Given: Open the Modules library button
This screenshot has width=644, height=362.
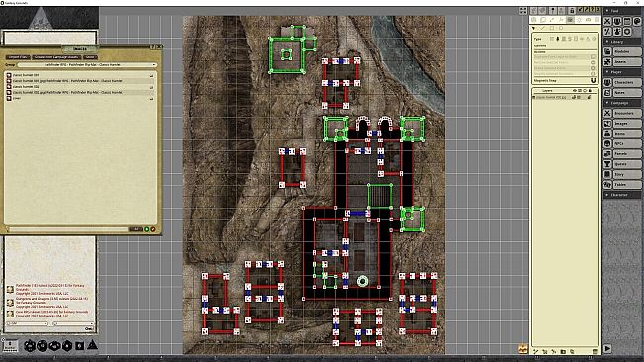Looking at the screenshot, I should tap(627, 51).
